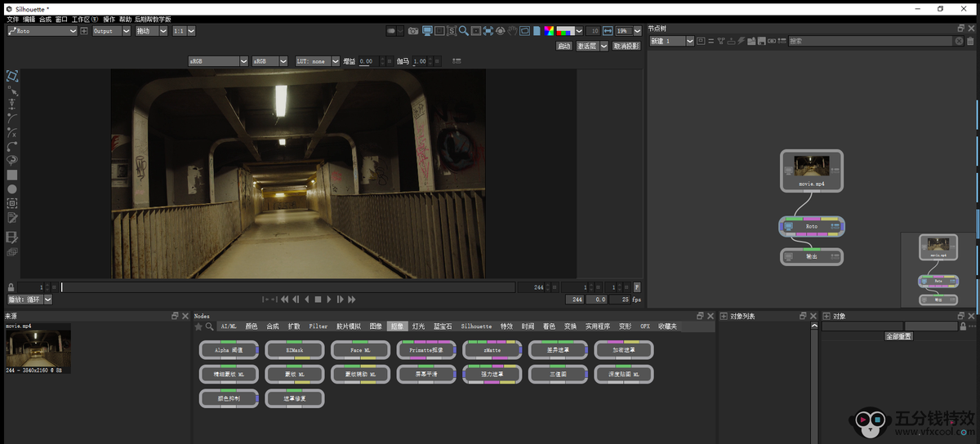Select the filled square shape tool
980x444 pixels.
(x=12, y=175)
